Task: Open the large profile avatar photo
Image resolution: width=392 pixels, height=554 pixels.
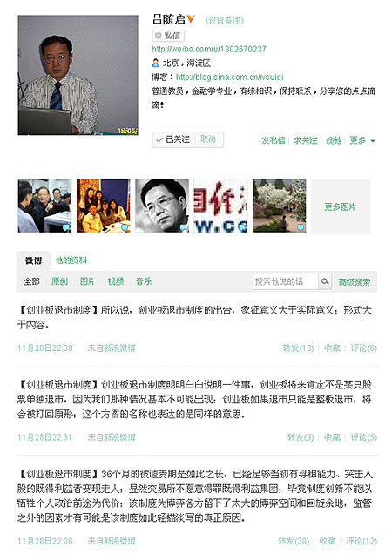Action: click(78, 75)
